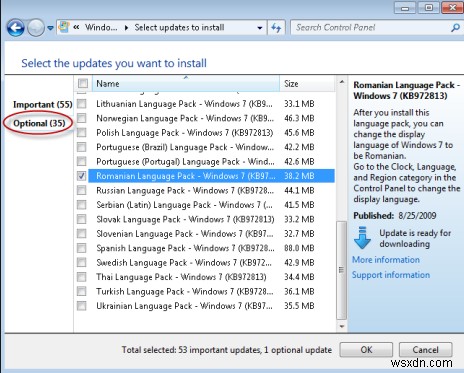Click the list scrollbar thumb

pyautogui.click(x=342, y=270)
